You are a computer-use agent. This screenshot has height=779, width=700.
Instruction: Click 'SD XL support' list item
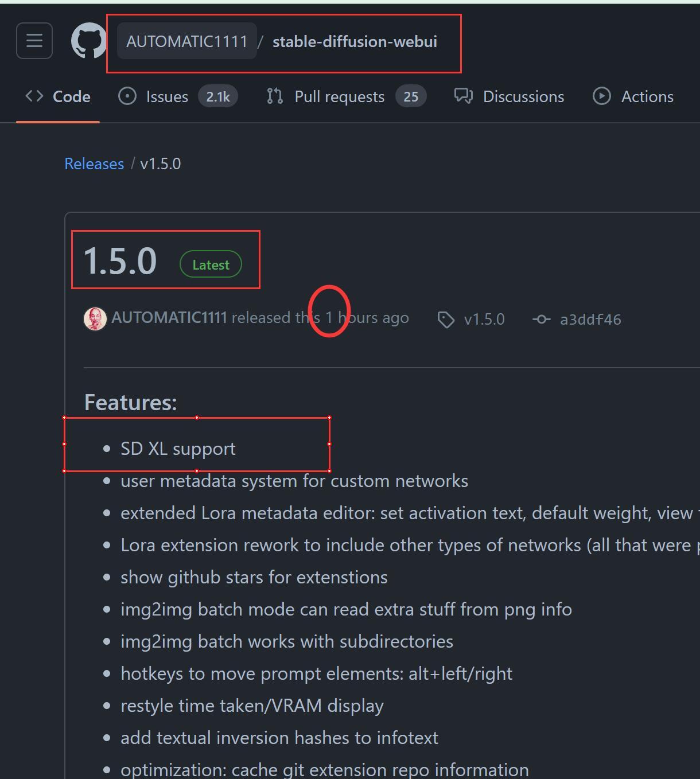tap(178, 449)
